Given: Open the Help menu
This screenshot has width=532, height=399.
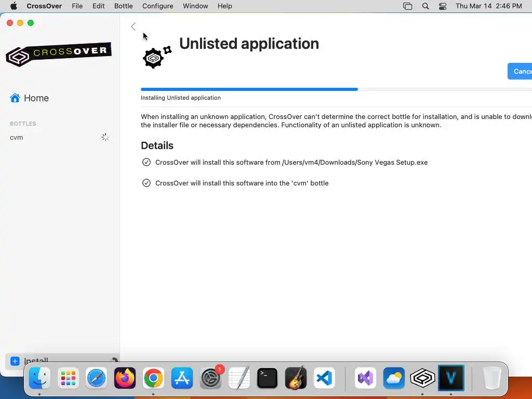Looking at the screenshot, I should tap(224, 6).
